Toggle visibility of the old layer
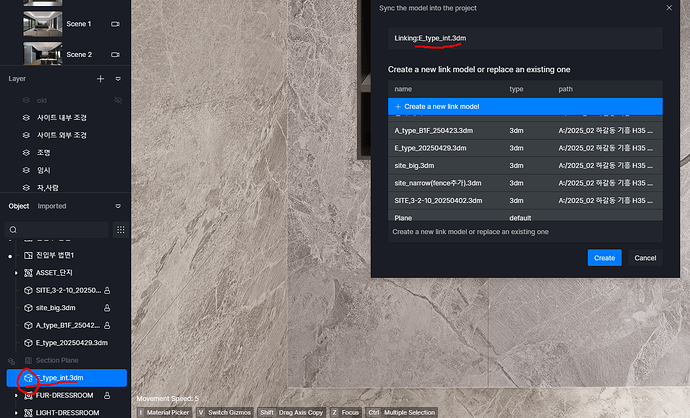690x418 pixels. [118, 100]
